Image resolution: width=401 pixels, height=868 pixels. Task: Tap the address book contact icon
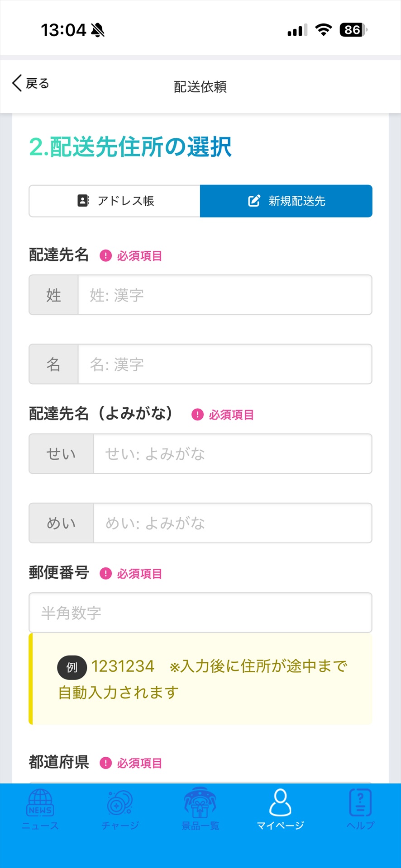[x=83, y=201]
